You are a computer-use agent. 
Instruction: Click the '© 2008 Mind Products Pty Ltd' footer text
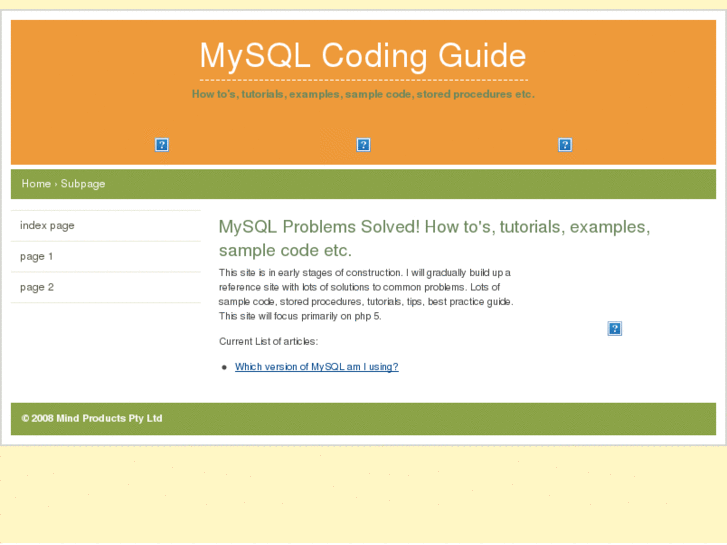click(92, 418)
